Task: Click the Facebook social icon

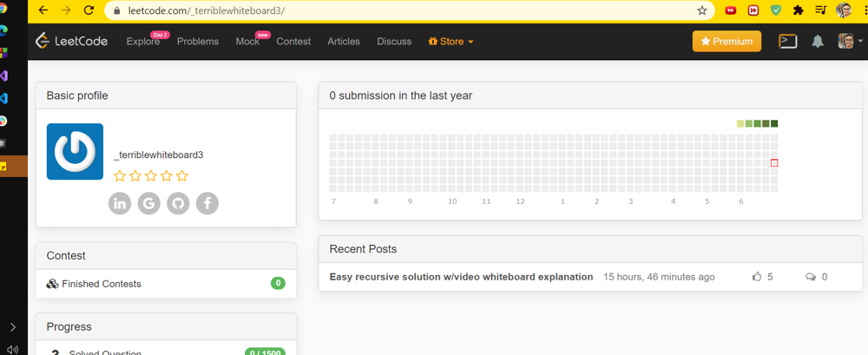Action: click(x=207, y=203)
